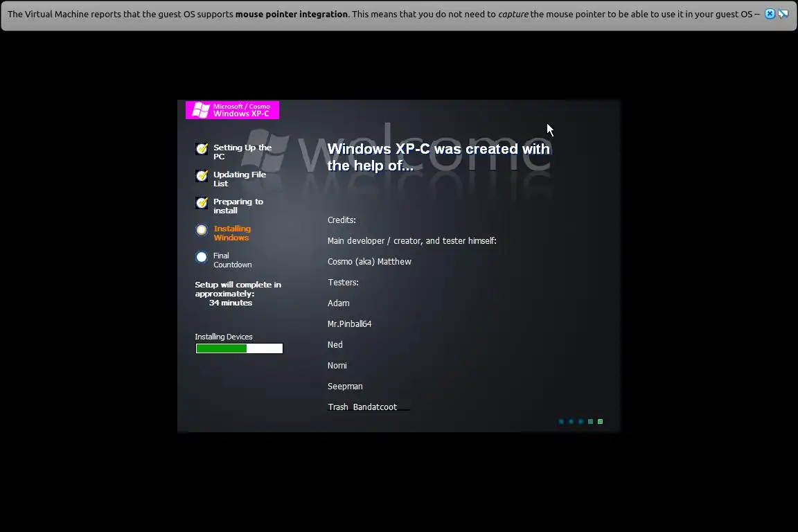Click tester name 'Adam'
Viewport: 798px width, 532px height.
339,303
